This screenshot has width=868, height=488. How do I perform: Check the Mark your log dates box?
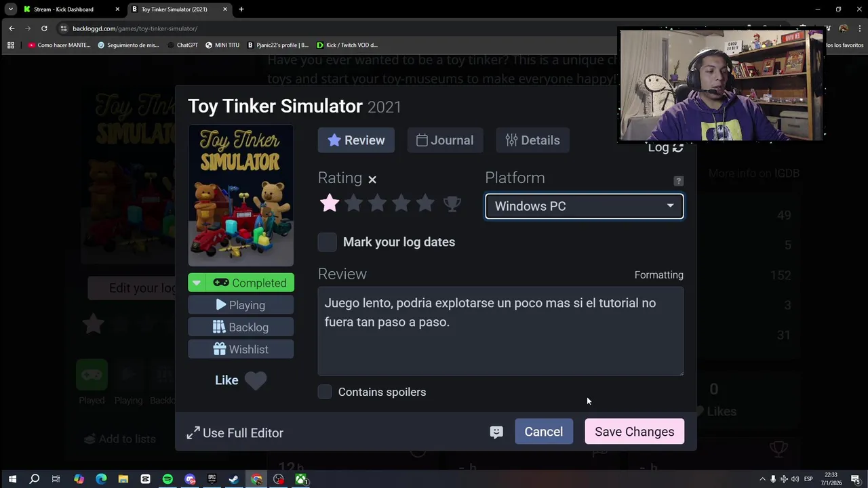tap(327, 242)
